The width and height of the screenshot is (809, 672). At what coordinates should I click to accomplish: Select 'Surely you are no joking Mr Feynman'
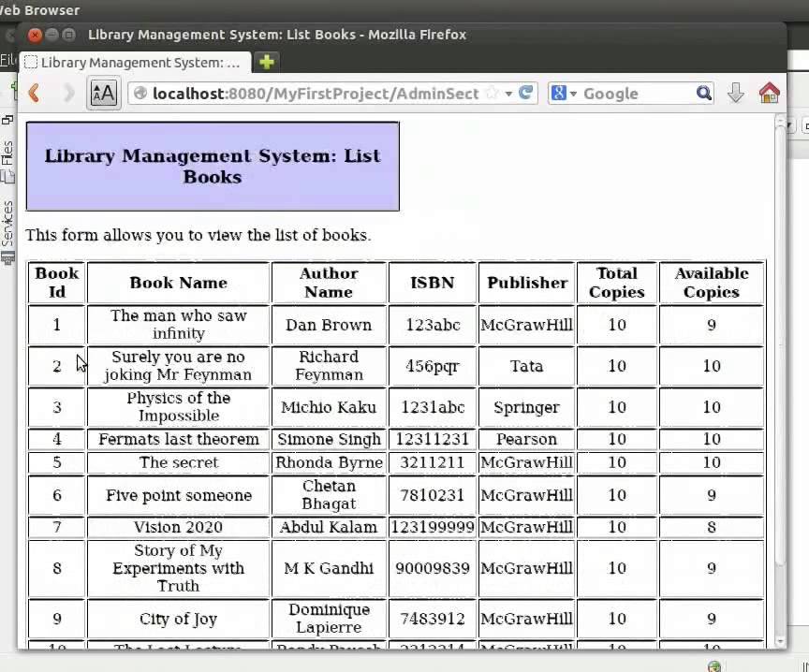click(x=179, y=366)
